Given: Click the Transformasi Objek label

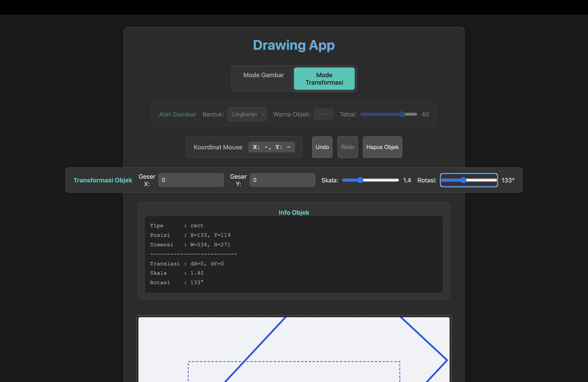Looking at the screenshot, I should click(103, 180).
